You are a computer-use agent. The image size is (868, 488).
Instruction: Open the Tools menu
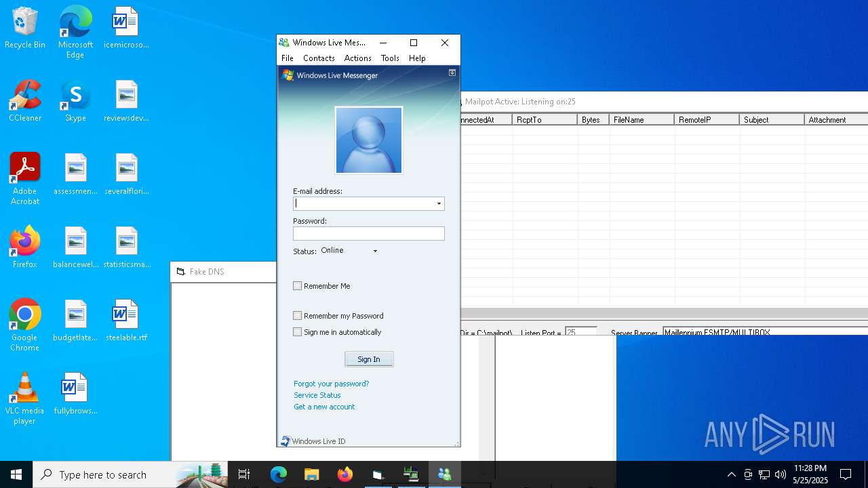(x=390, y=58)
